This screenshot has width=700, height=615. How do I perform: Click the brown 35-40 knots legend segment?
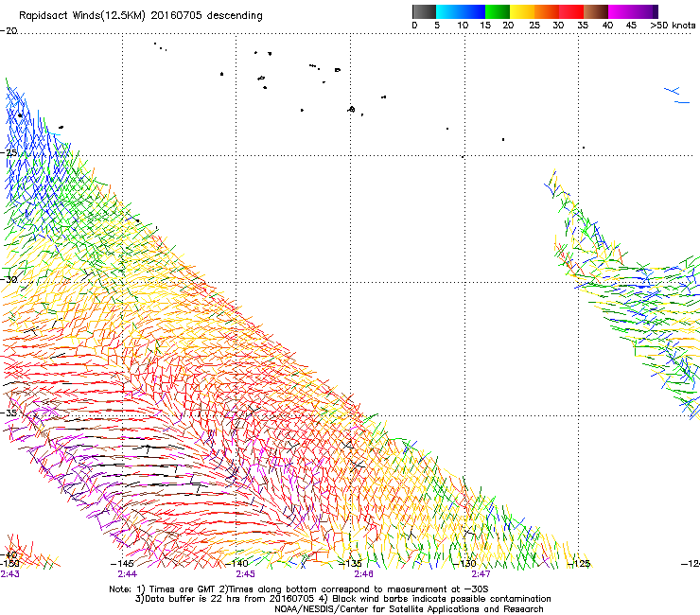(x=596, y=11)
